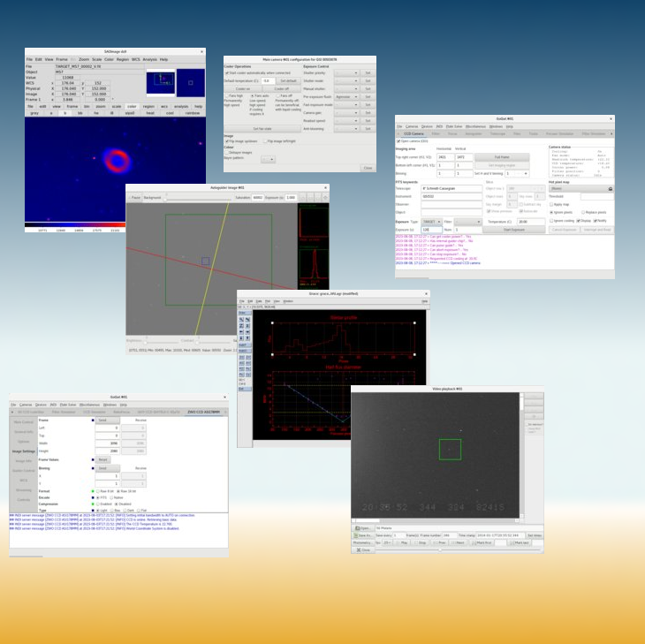Image resolution: width=645 pixels, height=644 pixels.
Task: Click Frame number field in Video playback
Action: [x=449, y=535]
